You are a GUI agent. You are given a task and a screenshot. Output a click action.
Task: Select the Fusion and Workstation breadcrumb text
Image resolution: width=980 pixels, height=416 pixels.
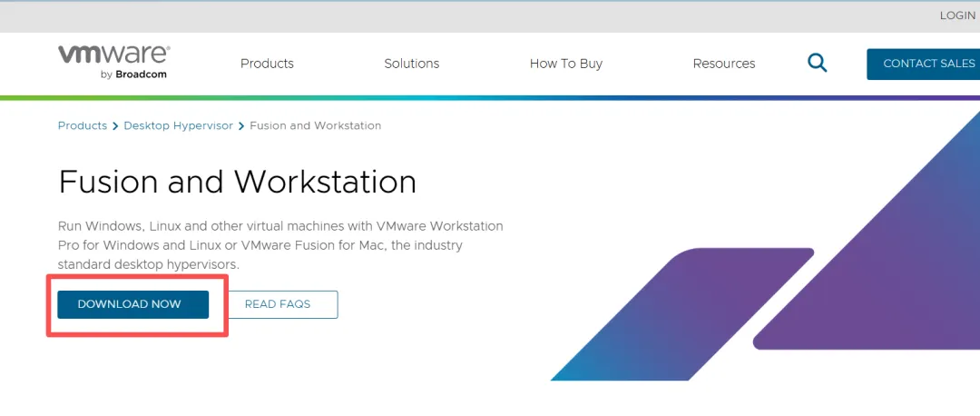point(315,125)
